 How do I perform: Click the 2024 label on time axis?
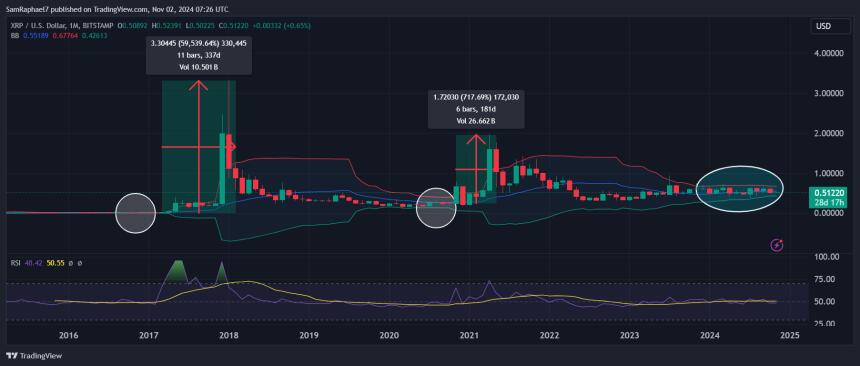coord(710,335)
